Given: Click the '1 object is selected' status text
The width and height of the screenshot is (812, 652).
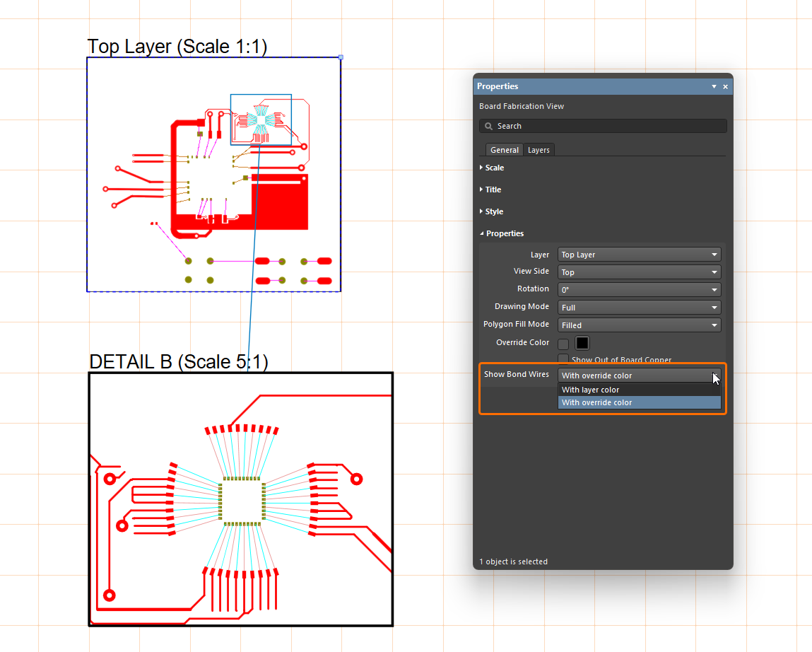Looking at the screenshot, I should (x=513, y=561).
